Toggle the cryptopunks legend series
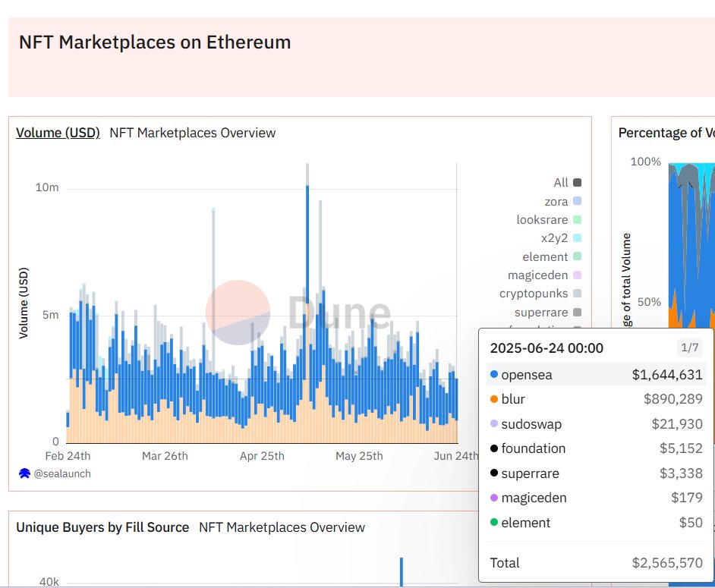Image resolution: width=715 pixels, height=588 pixels. [x=540, y=294]
